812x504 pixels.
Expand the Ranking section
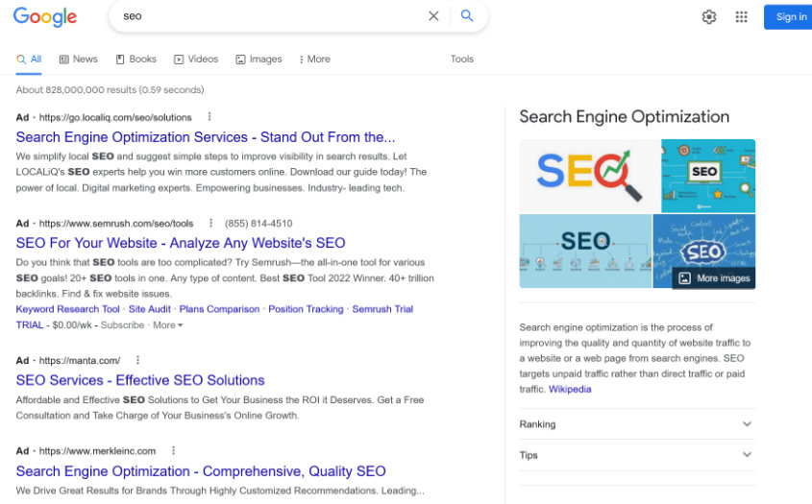point(747,424)
